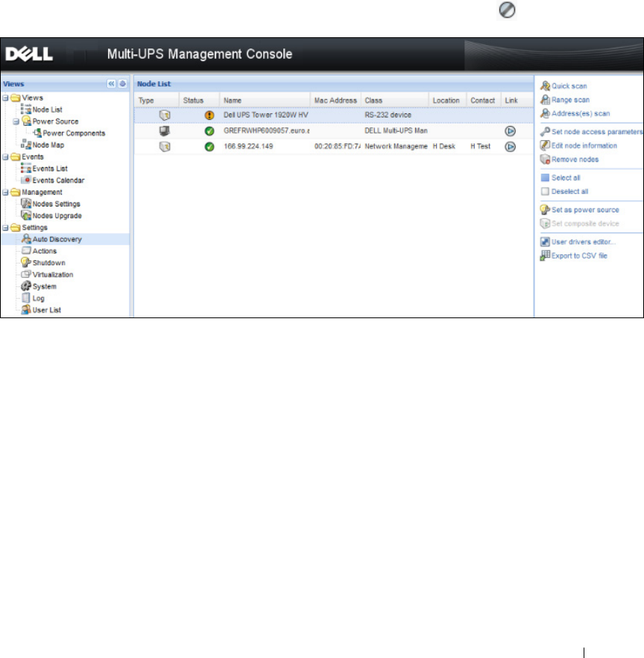Click the Shutdown bulb icon in tree
The image size is (644, 658).
(26, 262)
